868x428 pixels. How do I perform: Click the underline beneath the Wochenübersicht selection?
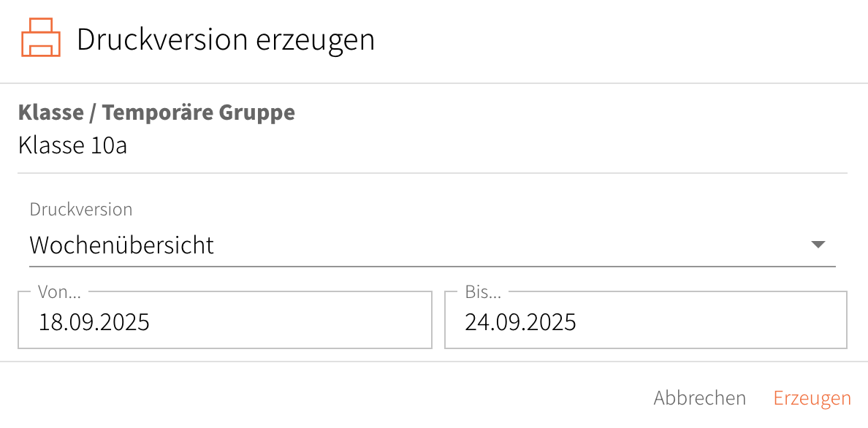click(431, 267)
